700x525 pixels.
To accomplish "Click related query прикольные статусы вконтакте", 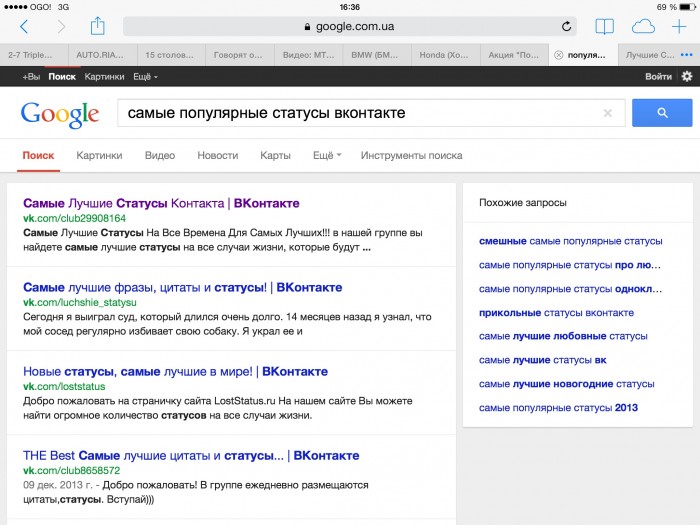I will (556, 312).
